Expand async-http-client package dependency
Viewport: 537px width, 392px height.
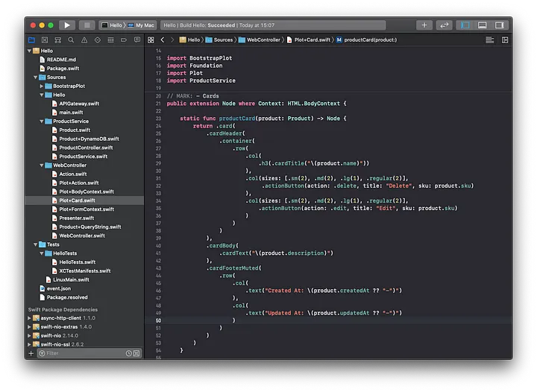tap(29, 318)
